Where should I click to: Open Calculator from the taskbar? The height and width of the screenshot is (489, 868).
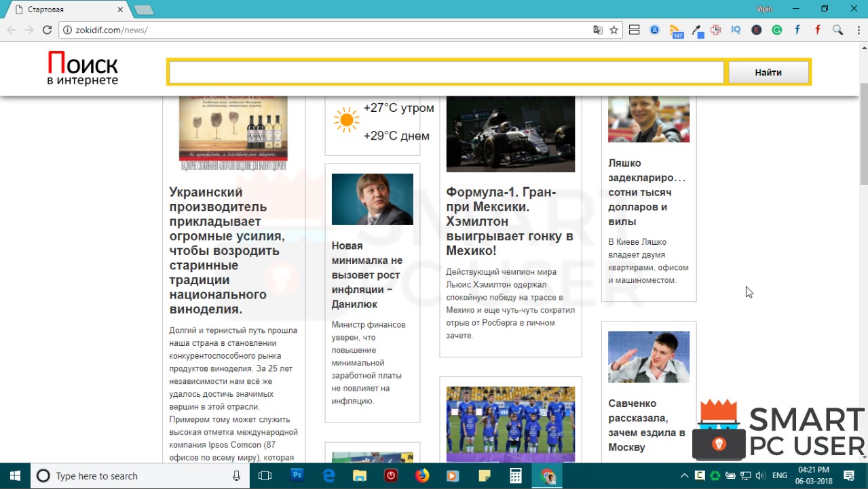[x=515, y=475]
